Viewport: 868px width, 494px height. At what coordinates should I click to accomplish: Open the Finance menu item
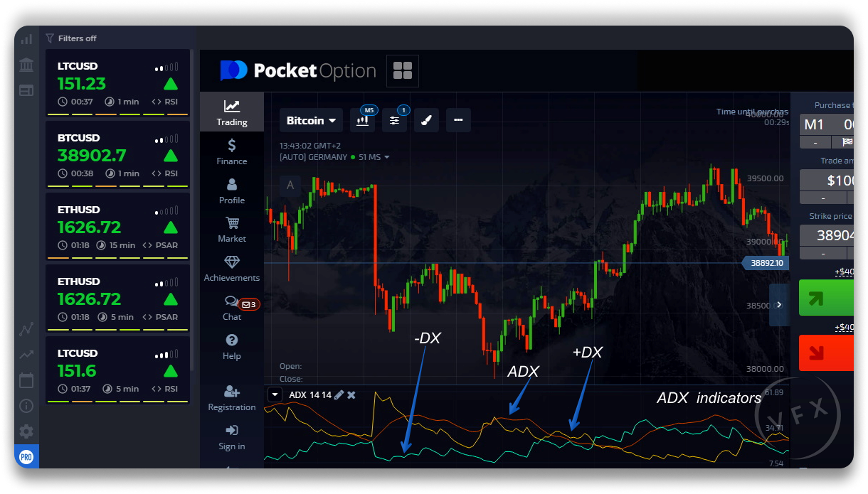[x=232, y=151]
